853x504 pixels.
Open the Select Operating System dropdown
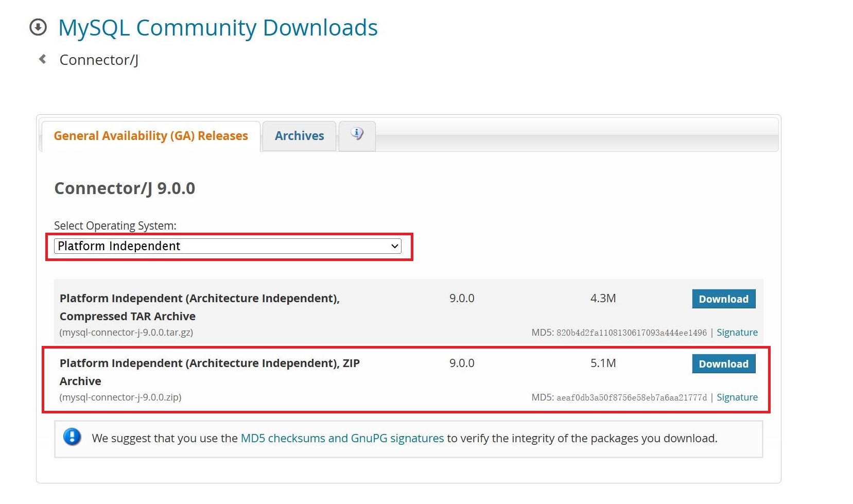point(228,246)
